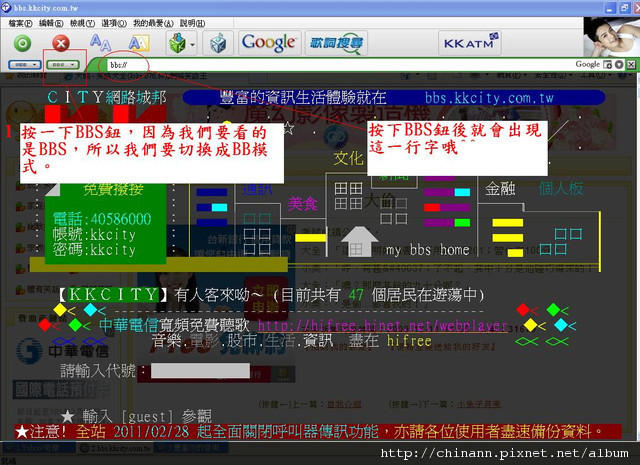The image size is (640, 465).
Task: Click the 文化 board label
Action: (x=348, y=158)
